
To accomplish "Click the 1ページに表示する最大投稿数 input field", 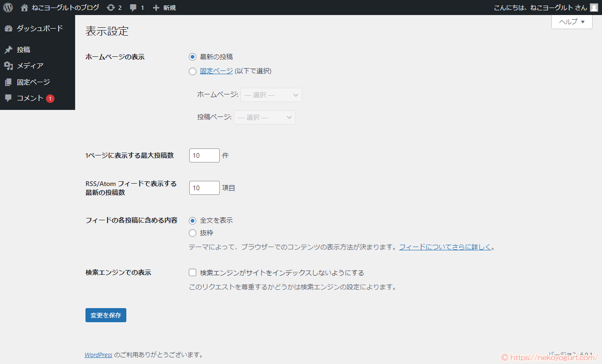I will (x=204, y=155).
